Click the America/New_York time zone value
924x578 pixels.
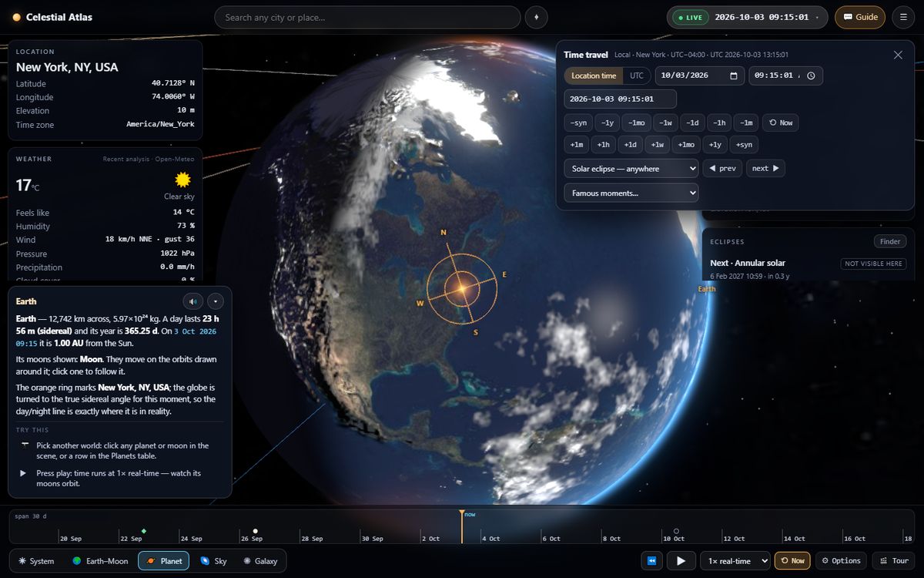point(160,124)
